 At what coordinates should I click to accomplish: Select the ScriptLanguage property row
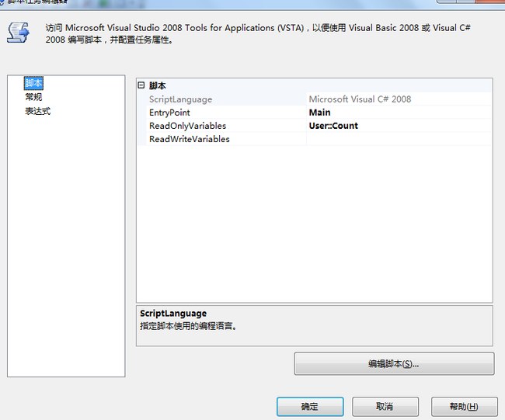[315, 99]
